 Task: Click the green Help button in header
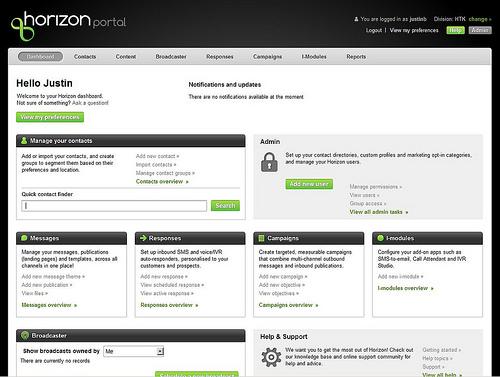[455, 30]
